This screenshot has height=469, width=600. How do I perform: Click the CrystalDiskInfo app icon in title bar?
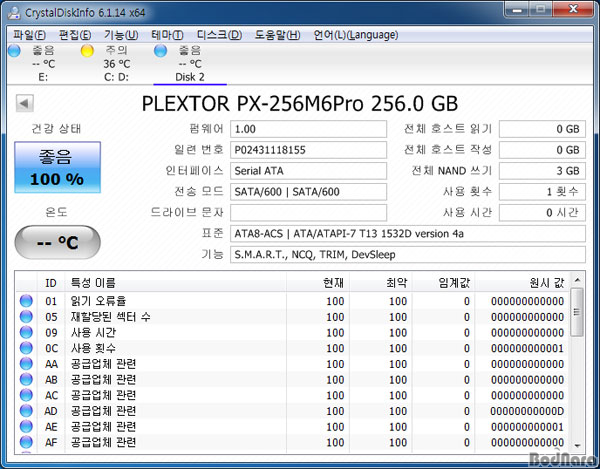(15, 13)
